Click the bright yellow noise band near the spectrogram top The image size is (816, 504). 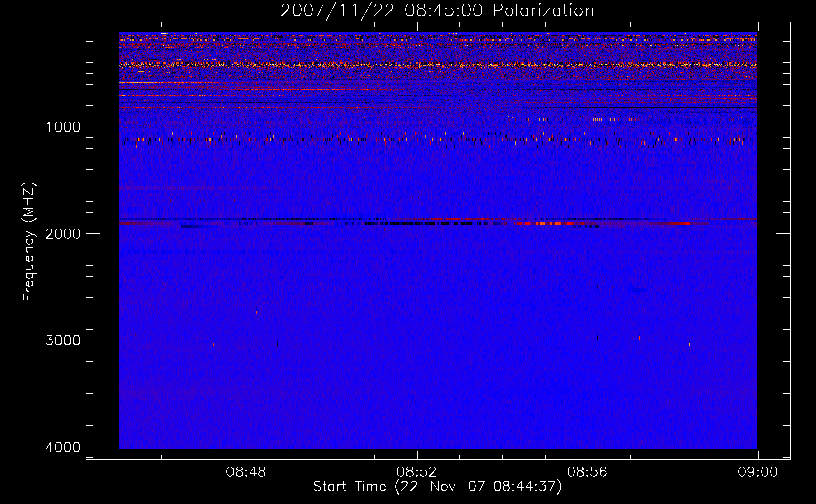coord(438,65)
